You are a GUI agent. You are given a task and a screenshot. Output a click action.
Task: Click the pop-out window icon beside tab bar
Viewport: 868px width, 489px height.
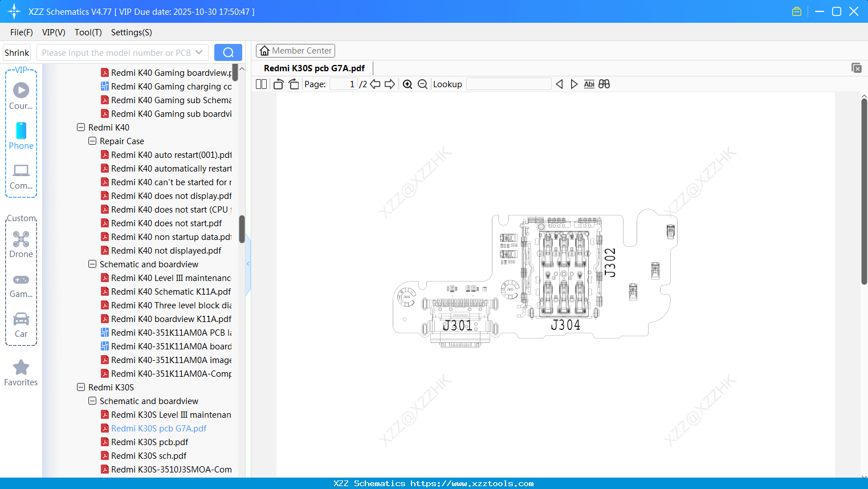click(x=856, y=68)
